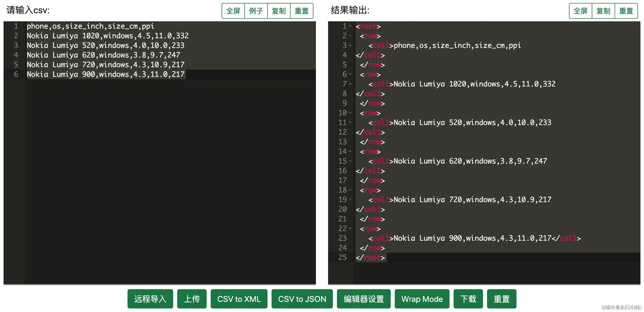Collapse the first row fold on line 2
The image size is (644, 312).
pos(350,36)
